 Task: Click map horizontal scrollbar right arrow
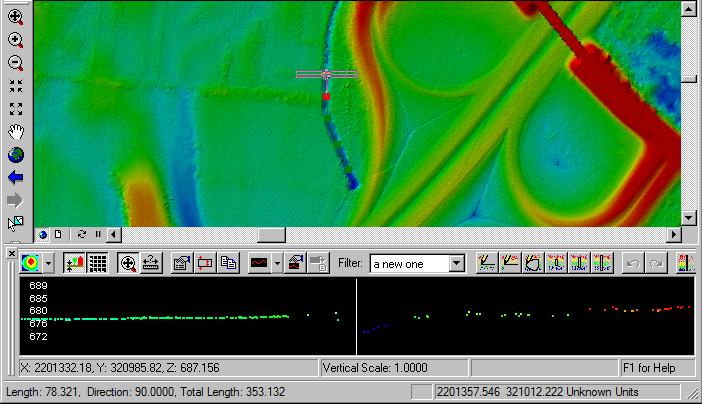click(674, 234)
